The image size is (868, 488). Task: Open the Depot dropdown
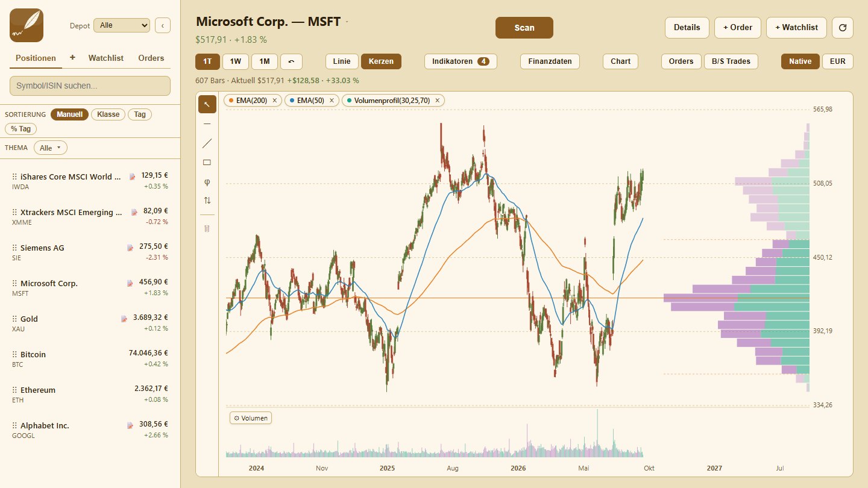122,25
